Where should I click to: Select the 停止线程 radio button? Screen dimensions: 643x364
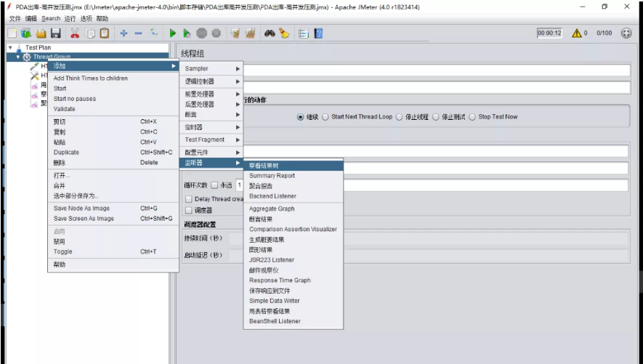(399, 117)
